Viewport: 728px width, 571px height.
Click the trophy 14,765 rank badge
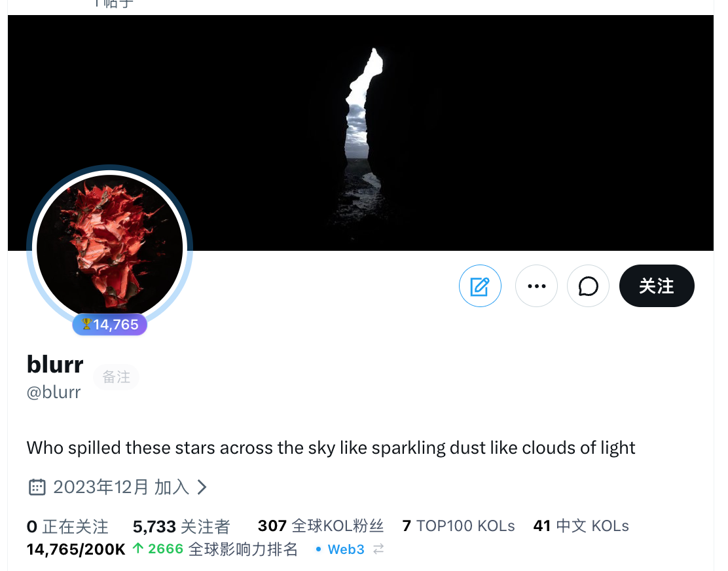point(110,325)
